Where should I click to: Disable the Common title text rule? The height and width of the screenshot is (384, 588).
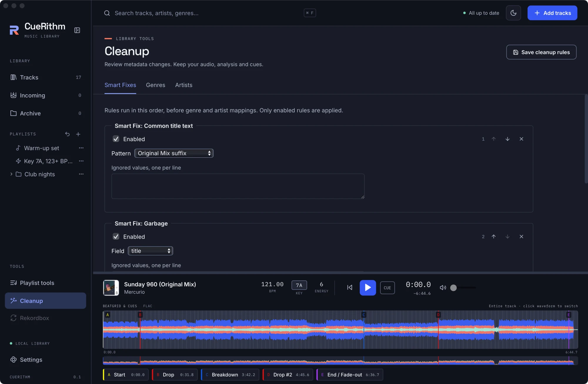[x=116, y=139]
